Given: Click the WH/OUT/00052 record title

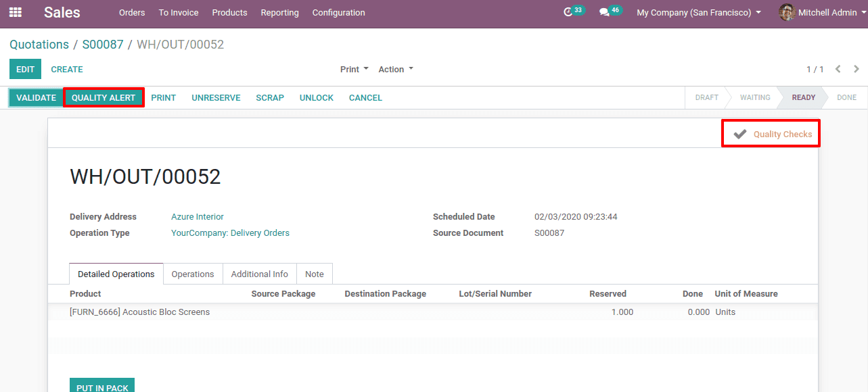Looking at the screenshot, I should point(145,177).
